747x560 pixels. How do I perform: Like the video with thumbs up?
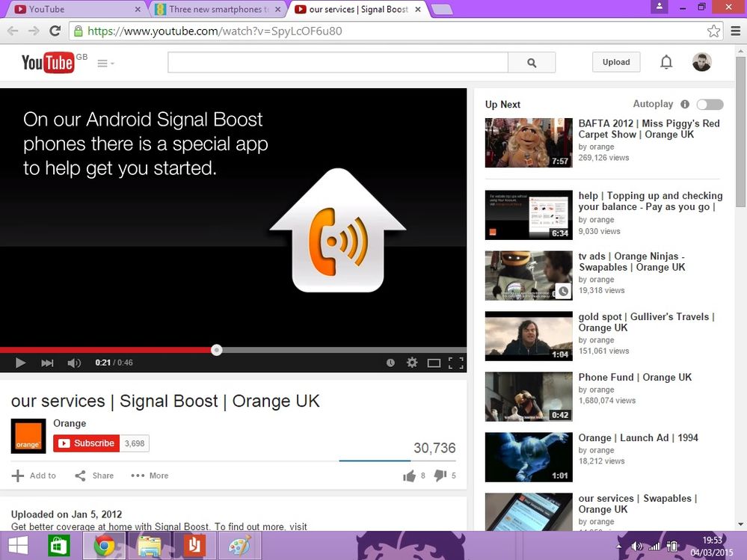410,476
